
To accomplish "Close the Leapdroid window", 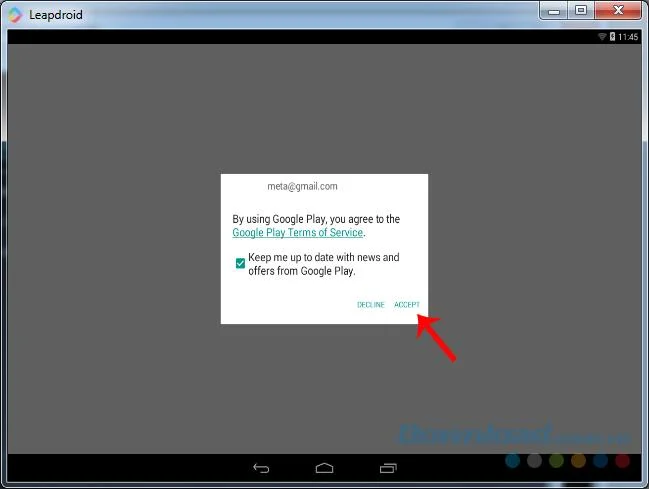I will (618, 10).
